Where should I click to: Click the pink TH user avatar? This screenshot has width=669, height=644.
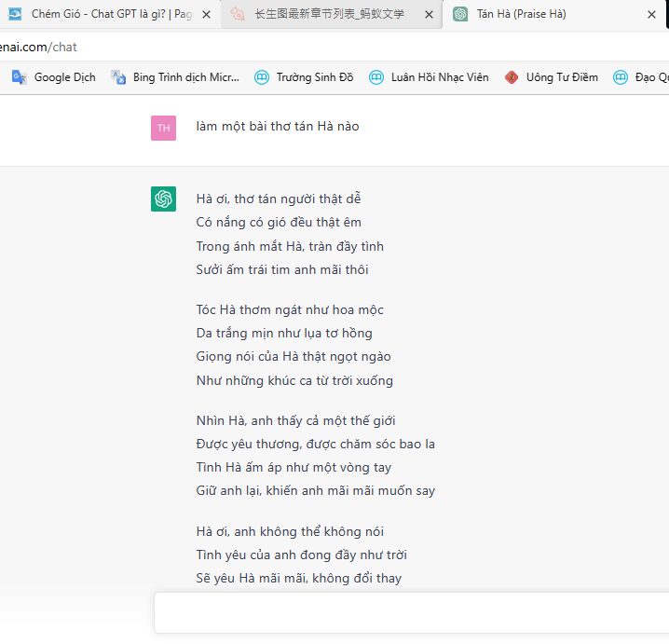coord(163,128)
